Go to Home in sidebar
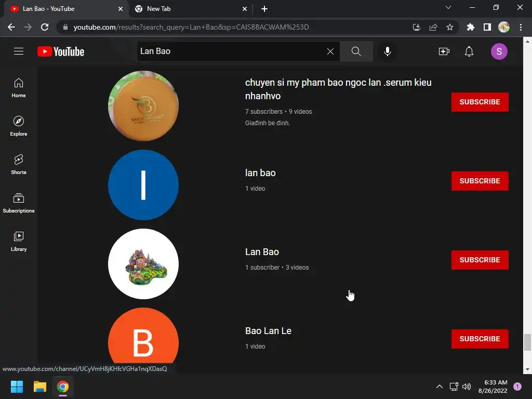This screenshot has height=399, width=532. pos(19,88)
